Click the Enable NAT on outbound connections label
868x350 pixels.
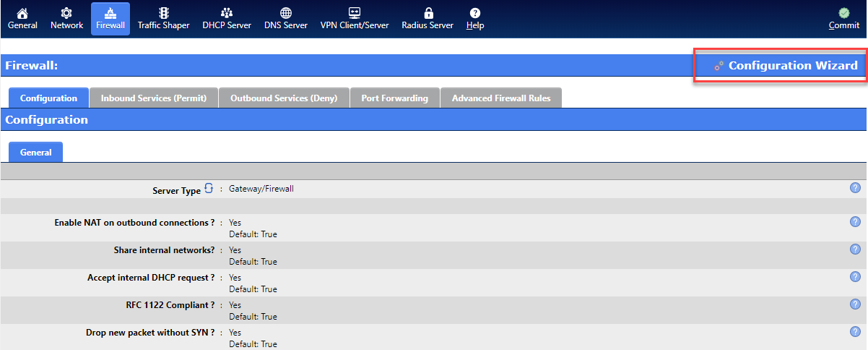(134, 223)
